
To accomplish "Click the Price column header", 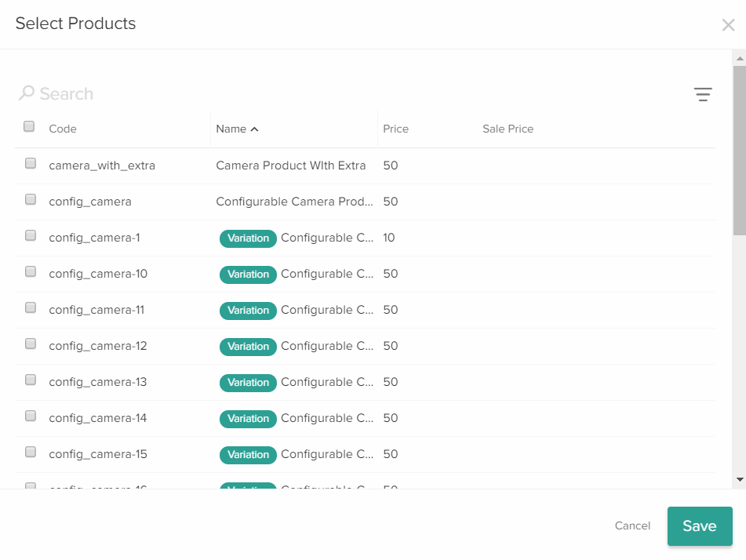I will click(395, 129).
